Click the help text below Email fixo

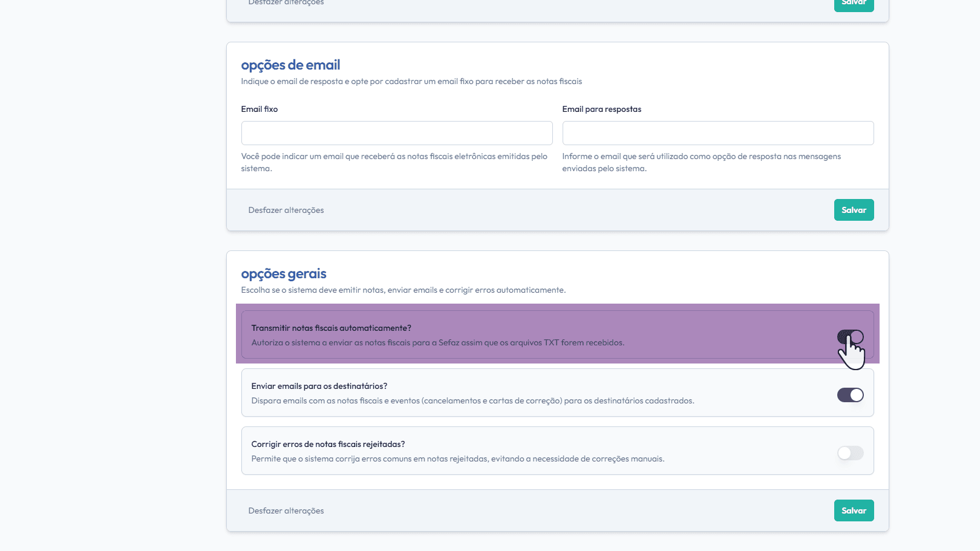(394, 162)
